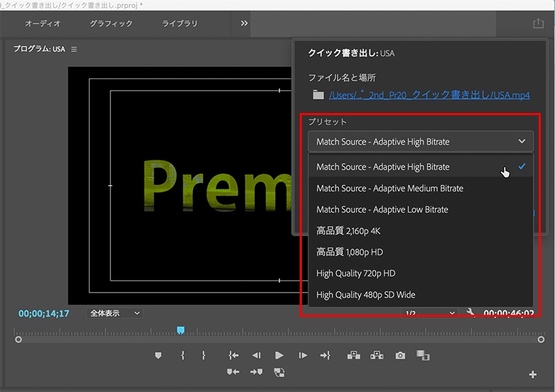Select Match Source - Adaptive Low Bitrate
The width and height of the screenshot is (555, 392).
point(420,209)
